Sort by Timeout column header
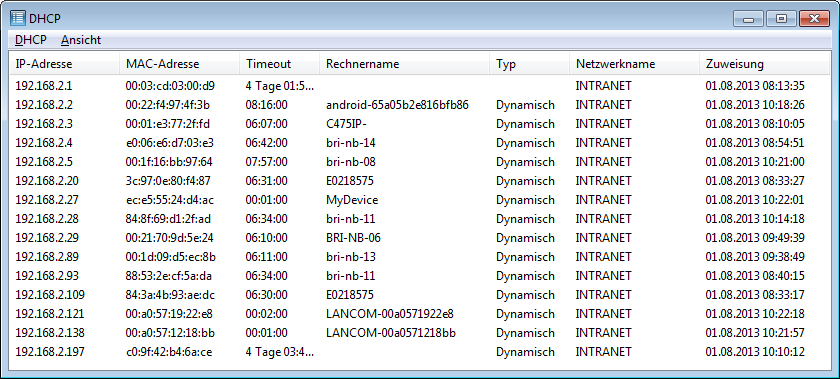The height and width of the screenshot is (379, 840). pyautogui.click(x=280, y=64)
